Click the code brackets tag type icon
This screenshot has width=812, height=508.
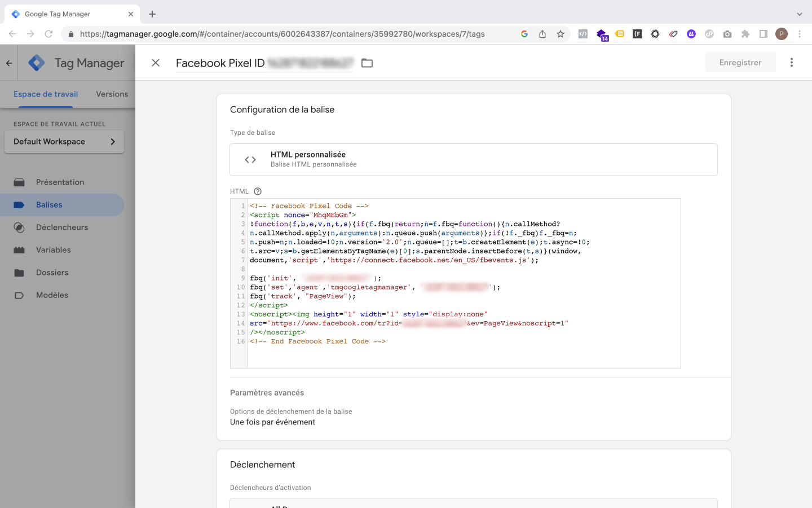click(250, 160)
